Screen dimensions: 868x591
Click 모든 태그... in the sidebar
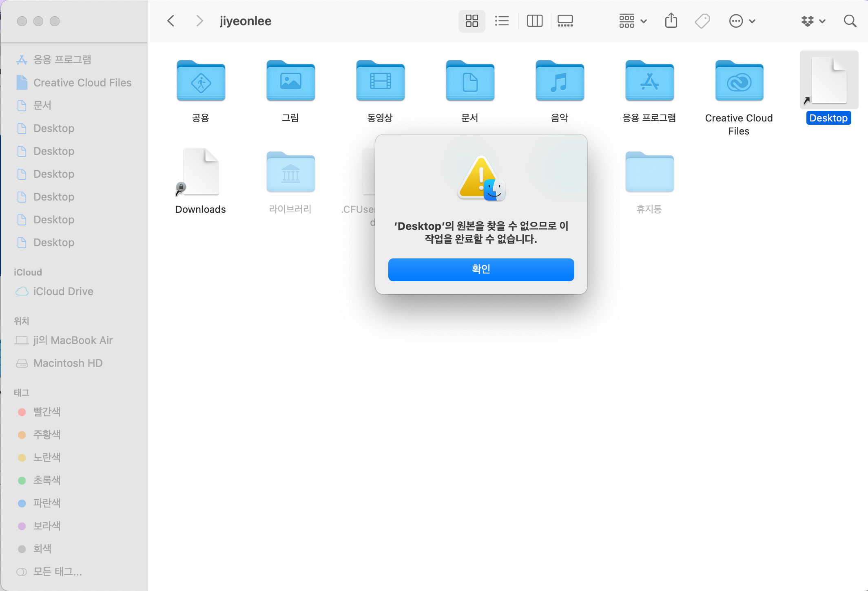(x=57, y=571)
